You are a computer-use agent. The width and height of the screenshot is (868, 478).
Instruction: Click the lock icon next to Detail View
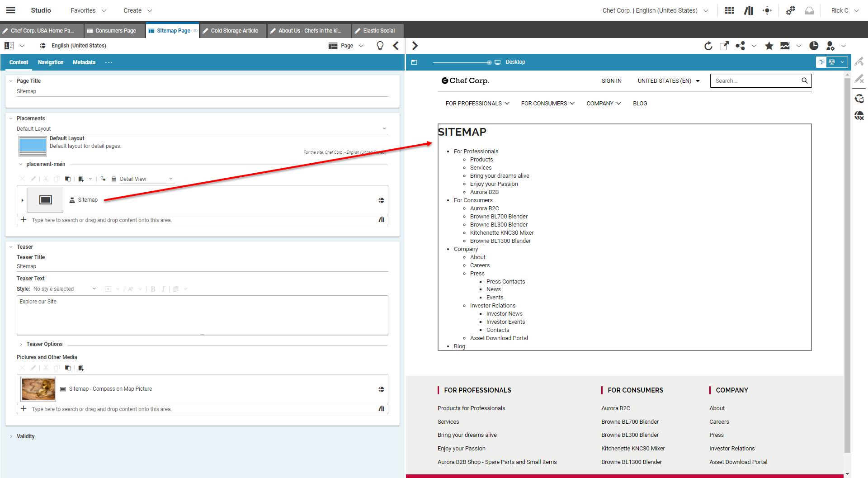pos(114,179)
